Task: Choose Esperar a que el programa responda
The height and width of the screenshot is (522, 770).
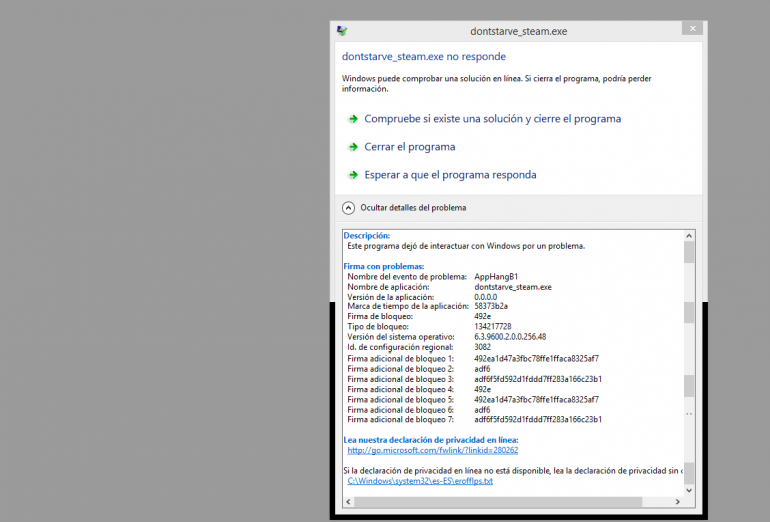Action: click(450, 175)
